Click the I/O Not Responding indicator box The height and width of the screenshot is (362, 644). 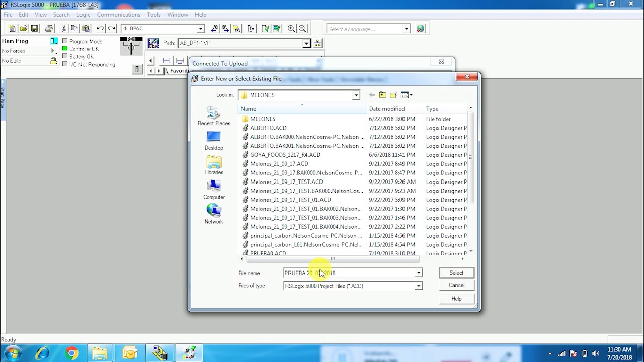pos(65,64)
